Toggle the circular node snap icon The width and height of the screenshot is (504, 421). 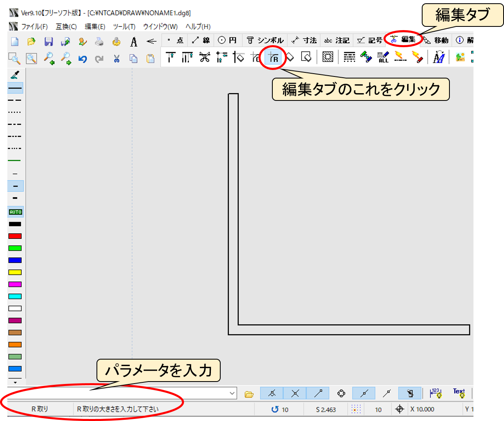(341, 393)
